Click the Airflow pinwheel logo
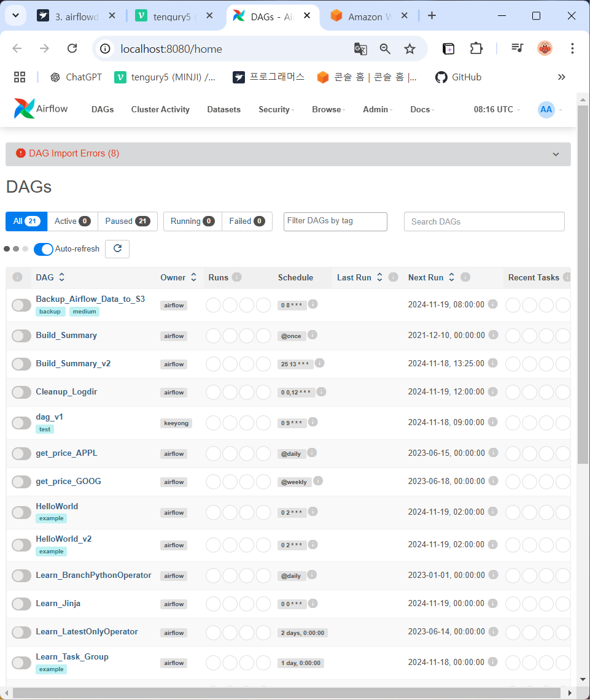The width and height of the screenshot is (590, 700). click(x=22, y=109)
